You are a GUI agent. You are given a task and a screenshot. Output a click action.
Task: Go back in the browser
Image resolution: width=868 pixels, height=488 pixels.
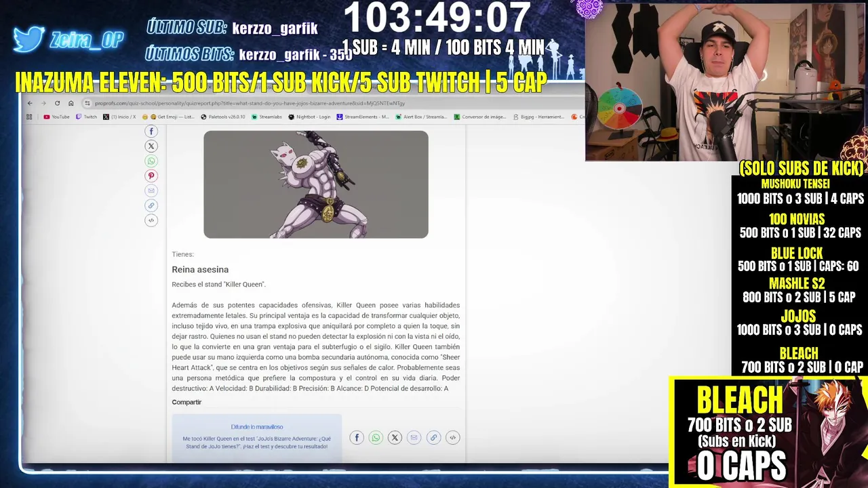(30, 103)
